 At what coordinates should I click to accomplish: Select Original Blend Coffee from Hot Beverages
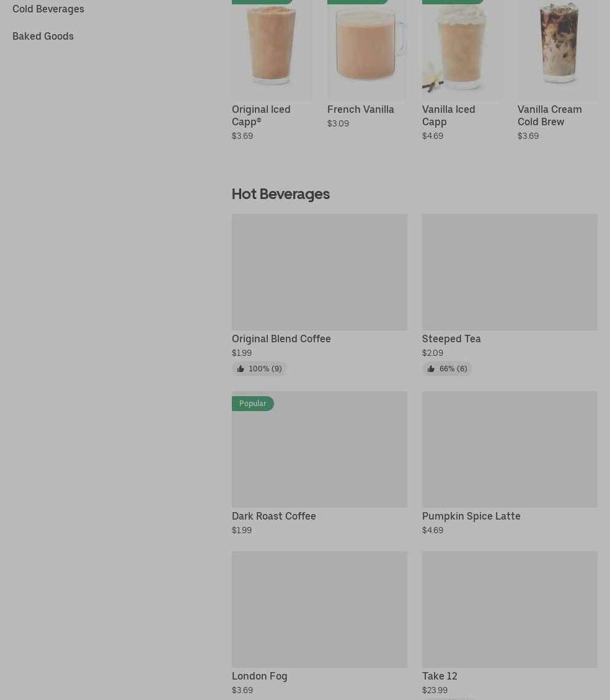tap(281, 339)
